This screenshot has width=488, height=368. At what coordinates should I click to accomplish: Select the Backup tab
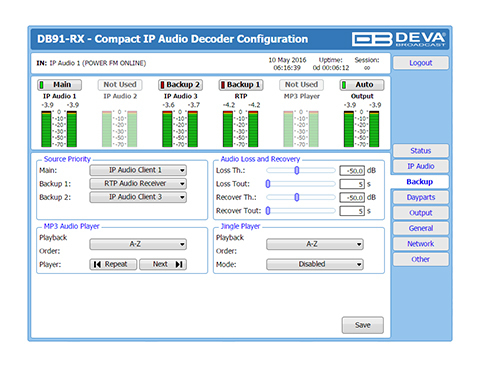420,182
